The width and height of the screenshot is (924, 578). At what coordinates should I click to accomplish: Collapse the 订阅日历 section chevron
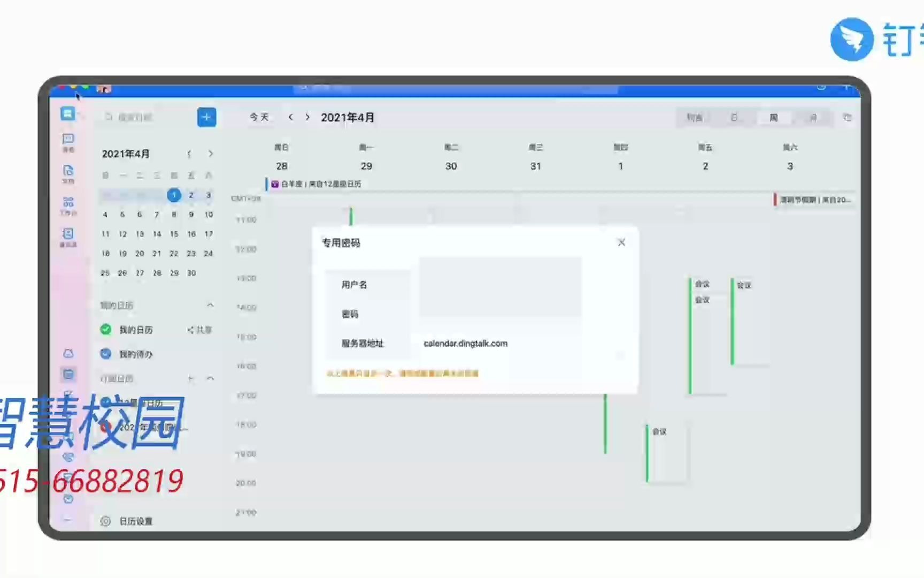pyautogui.click(x=210, y=378)
